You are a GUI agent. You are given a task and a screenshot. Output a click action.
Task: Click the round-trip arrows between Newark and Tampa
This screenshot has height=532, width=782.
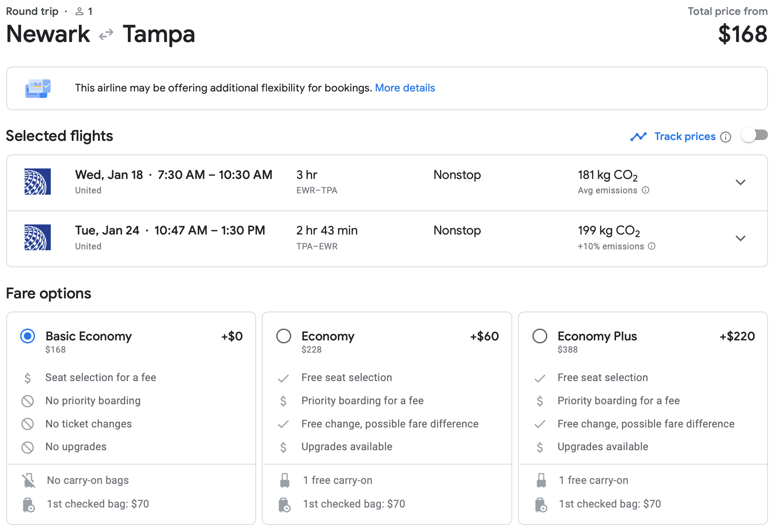click(x=106, y=35)
